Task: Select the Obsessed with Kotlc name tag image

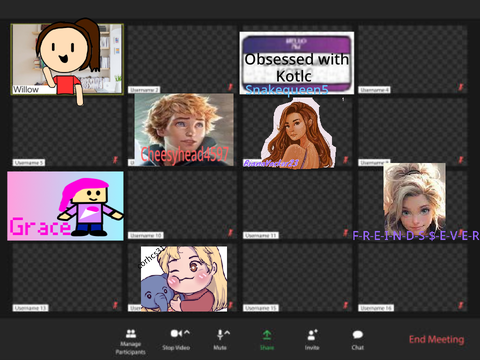Action: 297,63
